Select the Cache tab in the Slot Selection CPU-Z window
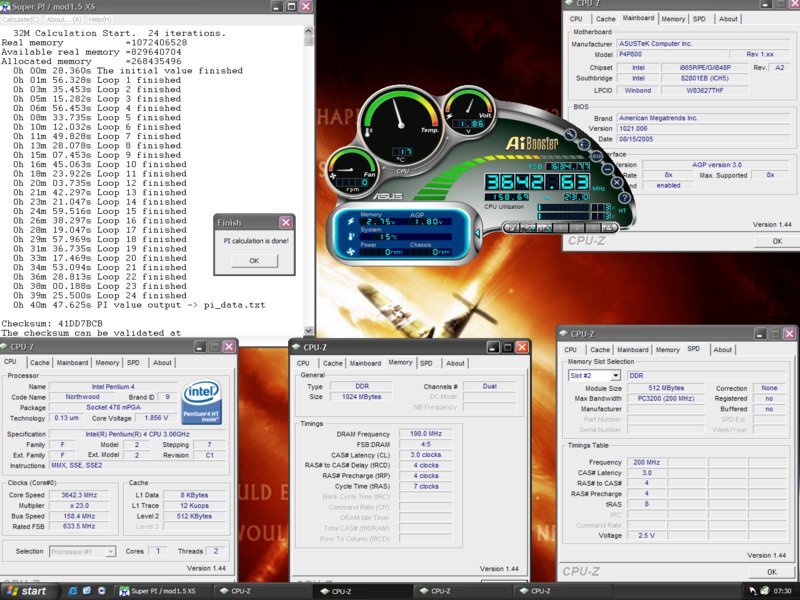The width and height of the screenshot is (800, 600). 600,350
